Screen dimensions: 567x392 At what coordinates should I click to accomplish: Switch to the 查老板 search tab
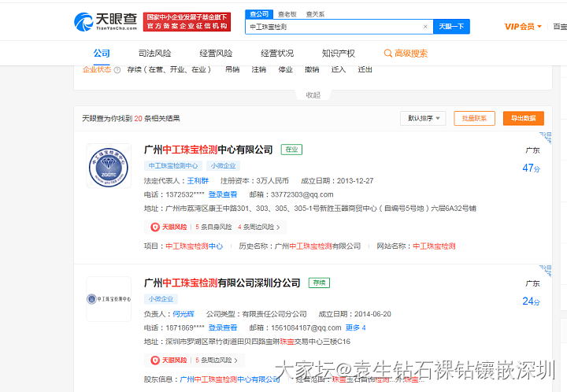pos(287,14)
